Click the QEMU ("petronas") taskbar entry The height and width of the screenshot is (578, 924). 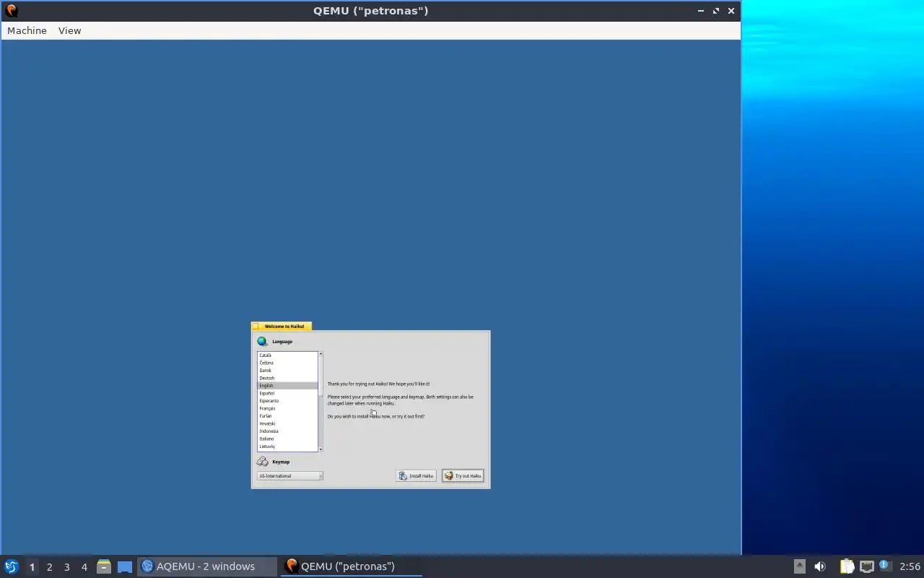(351, 566)
